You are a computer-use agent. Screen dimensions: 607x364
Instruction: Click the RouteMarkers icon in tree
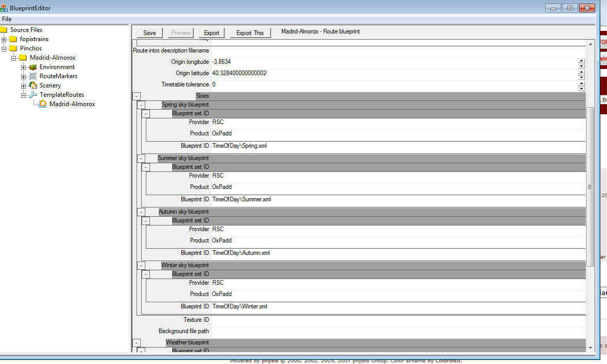(x=33, y=76)
